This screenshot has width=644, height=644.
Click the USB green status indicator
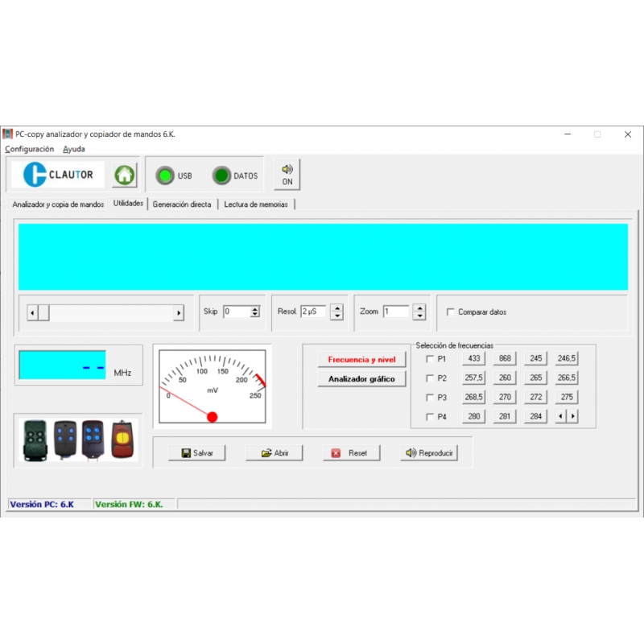[165, 175]
